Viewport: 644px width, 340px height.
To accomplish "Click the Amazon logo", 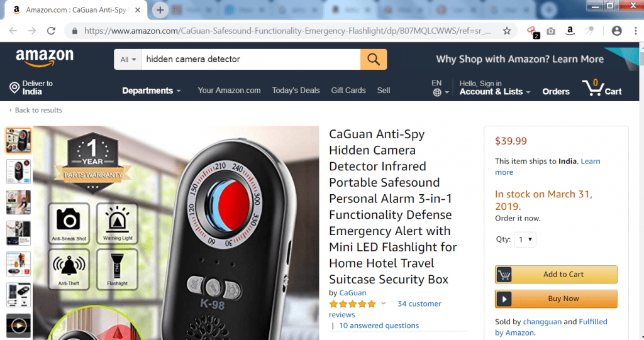I will point(45,58).
